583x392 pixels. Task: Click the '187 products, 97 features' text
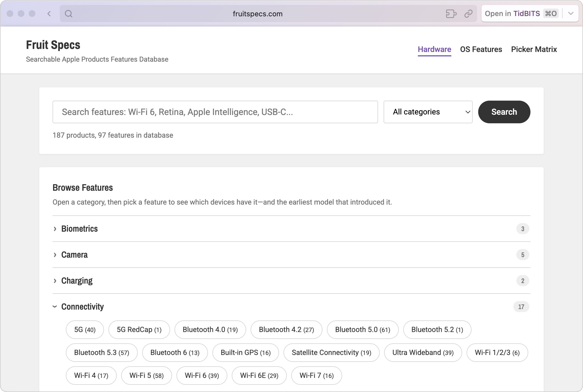coord(113,135)
